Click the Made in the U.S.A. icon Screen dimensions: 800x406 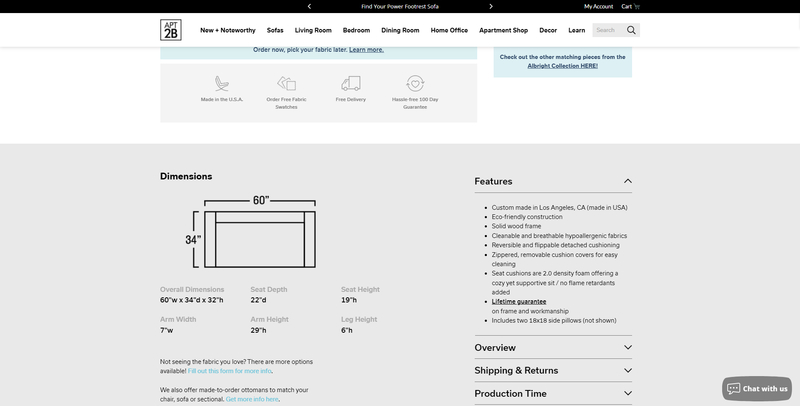point(221,84)
